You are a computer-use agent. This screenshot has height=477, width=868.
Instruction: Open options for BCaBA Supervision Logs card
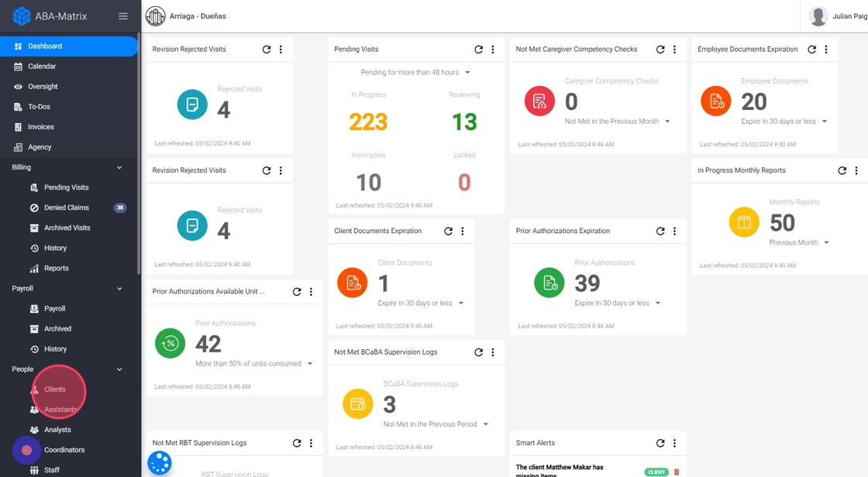(493, 352)
